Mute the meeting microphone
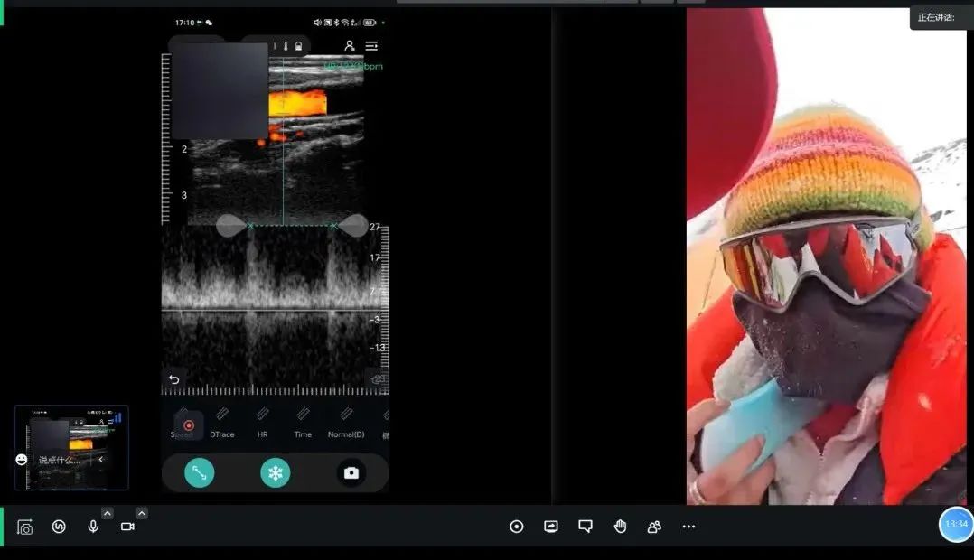This screenshot has width=974, height=560. tap(93, 527)
